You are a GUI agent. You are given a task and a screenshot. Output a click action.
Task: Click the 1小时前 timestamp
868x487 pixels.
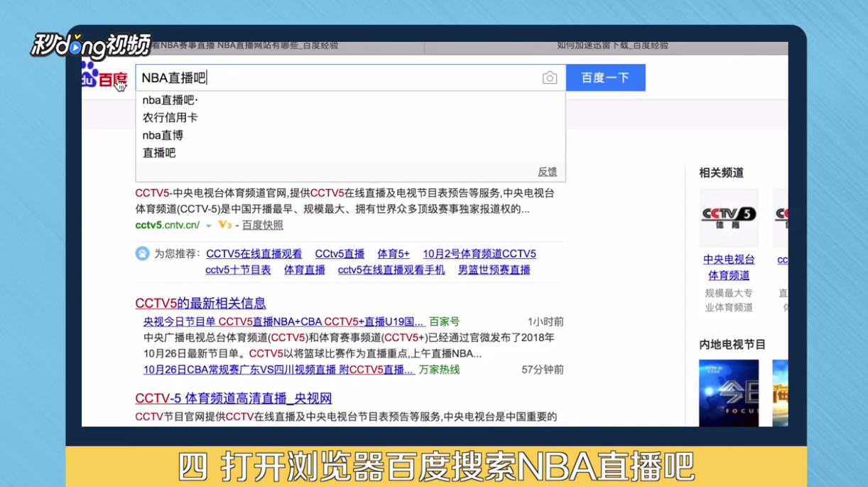546,322
